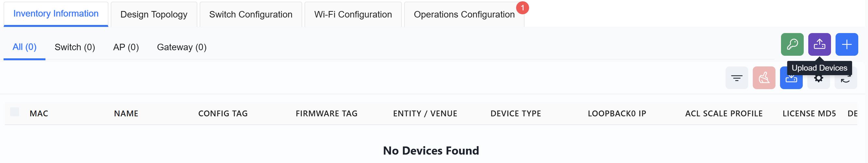
Task: Select the Inventory Information tab
Action: point(56,14)
